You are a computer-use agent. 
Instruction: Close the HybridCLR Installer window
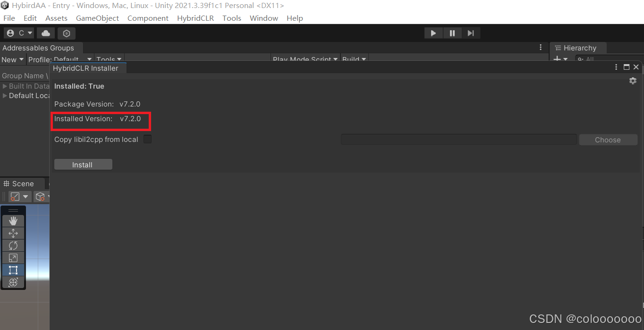tap(636, 67)
